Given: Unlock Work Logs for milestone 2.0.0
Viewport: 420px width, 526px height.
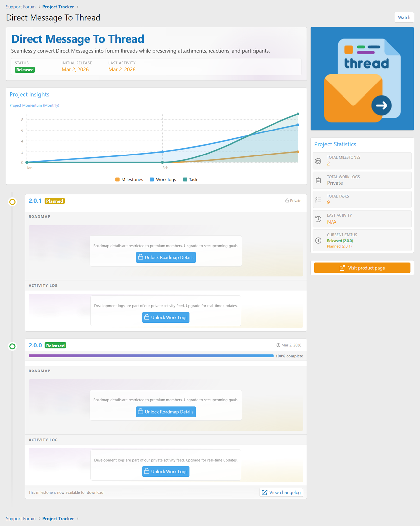Looking at the screenshot, I should tap(166, 471).
